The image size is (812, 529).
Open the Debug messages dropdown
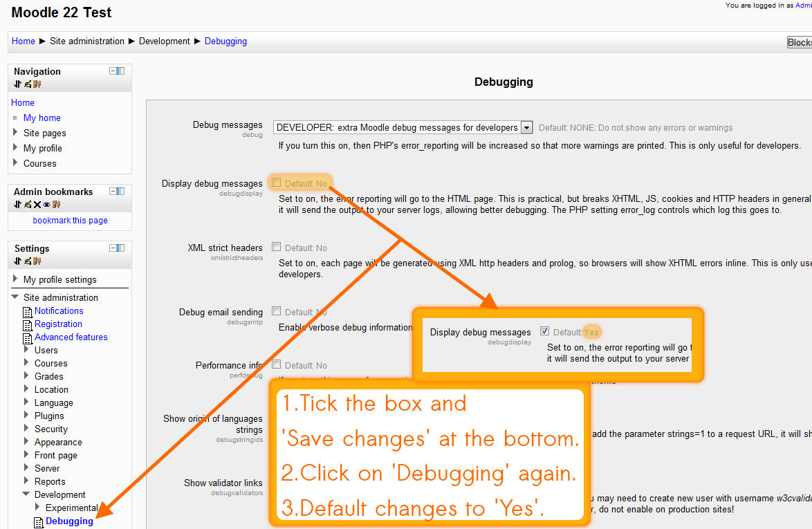point(403,127)
